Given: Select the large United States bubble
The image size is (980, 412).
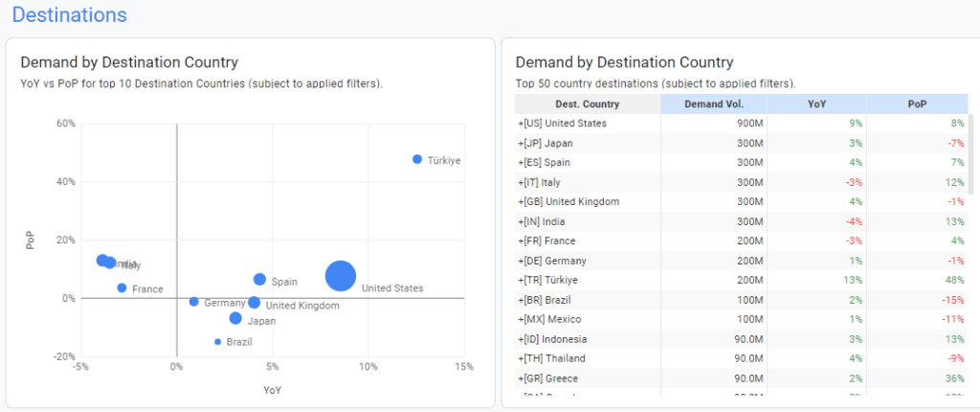Looking at the screenshot, I should (341, 276).
